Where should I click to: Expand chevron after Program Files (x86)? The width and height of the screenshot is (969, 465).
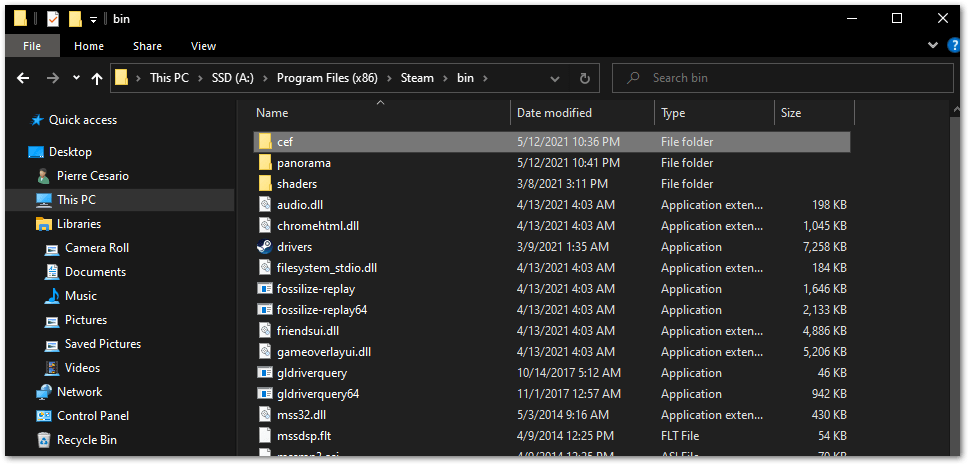[390, 79]
